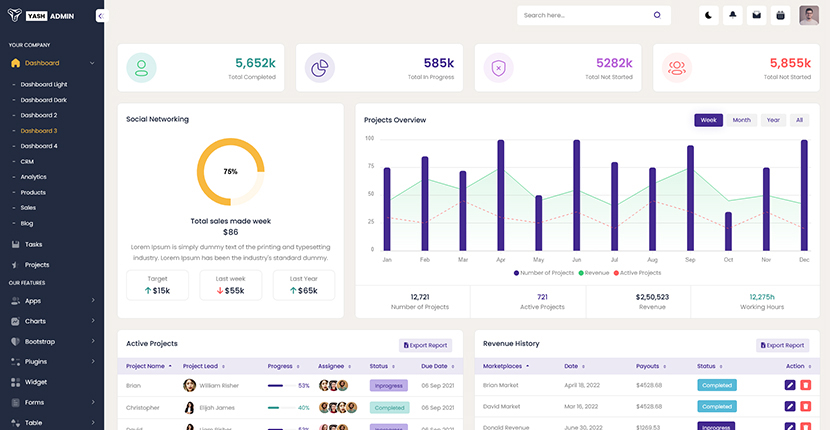Click the Tasks icon in the sidebar
Viewport: 830px width, 430px height.
(x=15, y=245)
